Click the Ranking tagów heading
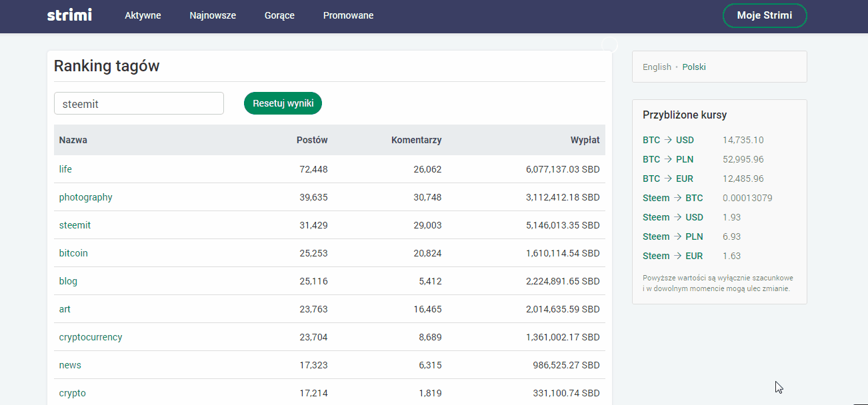The image size is (868, 405). pyautogui.click(x=107, y=66)
